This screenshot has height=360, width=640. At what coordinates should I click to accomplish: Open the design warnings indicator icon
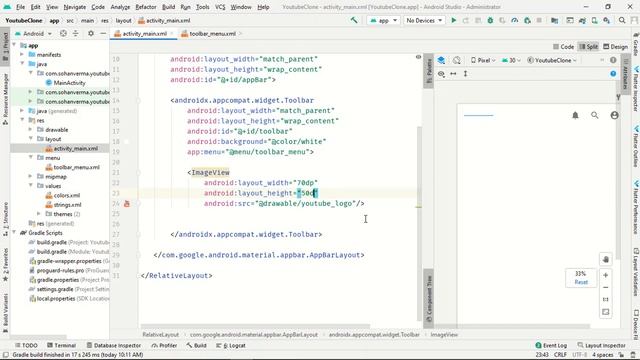click(x=613, y=60)
